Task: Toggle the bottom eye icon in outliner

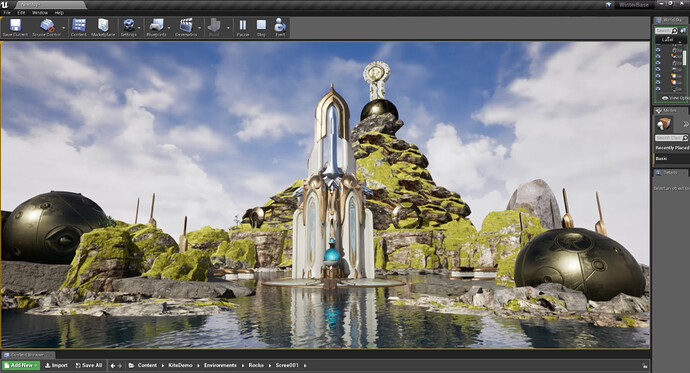Action: (x=658, y=89)
